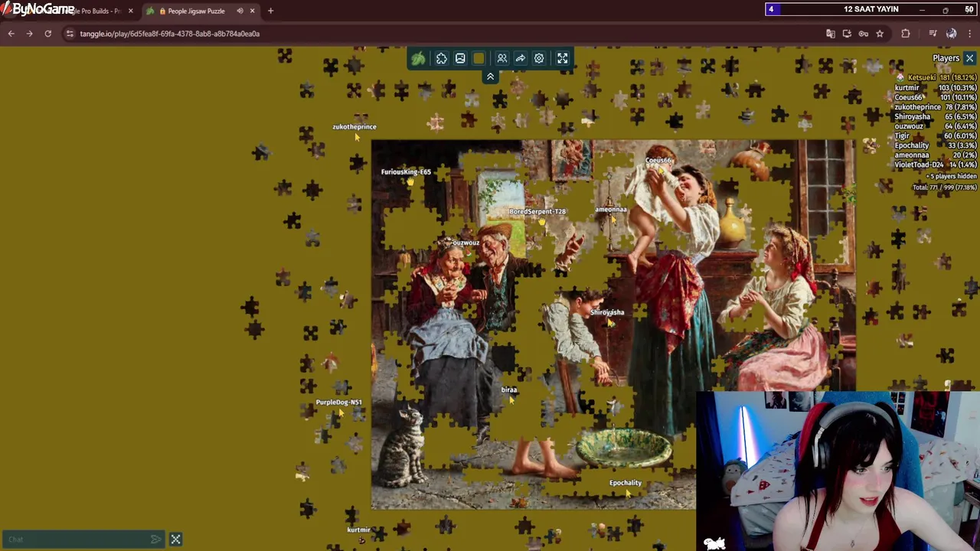Close the chat box

[x=175, y=540]
